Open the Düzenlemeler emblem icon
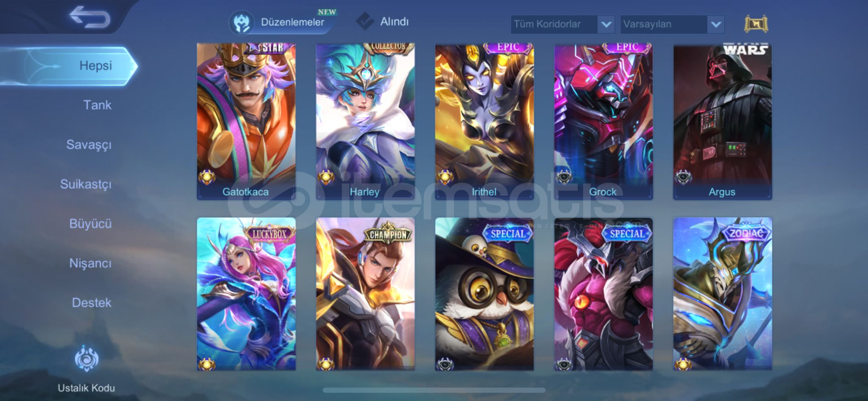Viewport: 868px width, 401px height. point(241,23)
